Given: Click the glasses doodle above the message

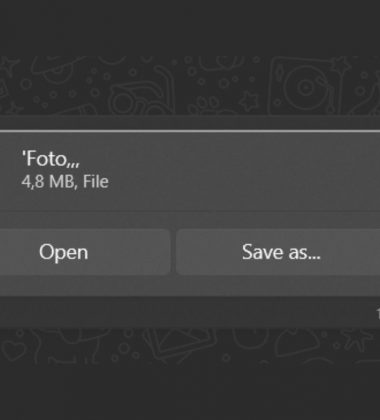Looking at the screenshot, I should tap(142, 95).
